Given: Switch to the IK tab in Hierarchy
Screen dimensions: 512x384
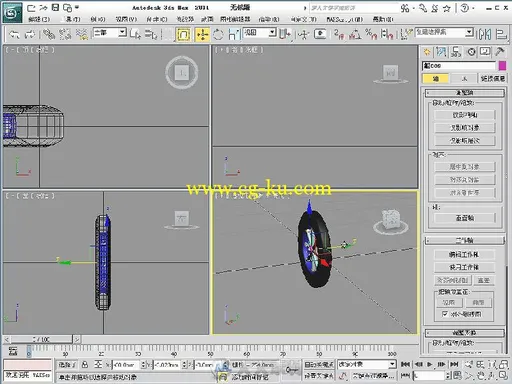Looking at the screenshot, I should pyautogui.click(x=464, y=79).
